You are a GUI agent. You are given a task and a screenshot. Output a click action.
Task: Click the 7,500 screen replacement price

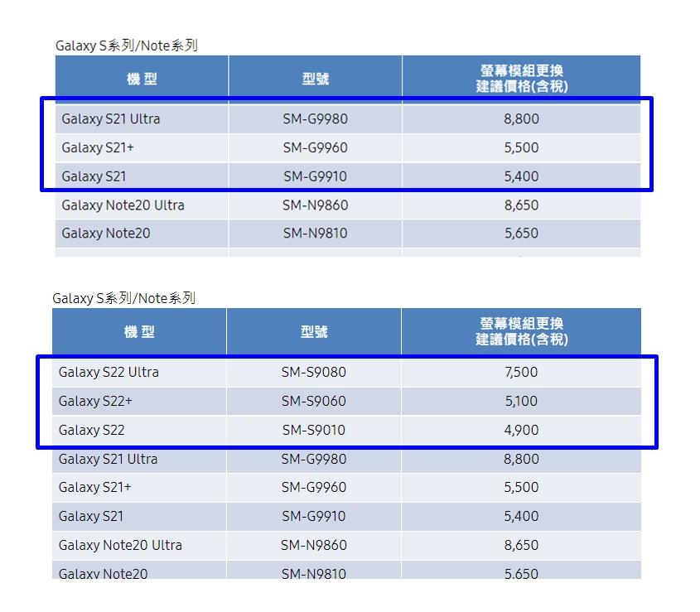click(x=521, y=373)
